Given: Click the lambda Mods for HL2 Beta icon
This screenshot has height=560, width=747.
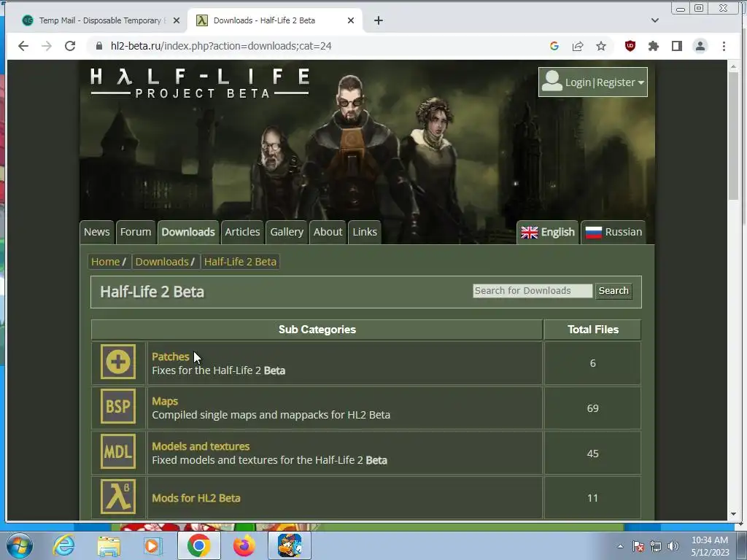Looking at the screenshot, I should coord(118,497).
